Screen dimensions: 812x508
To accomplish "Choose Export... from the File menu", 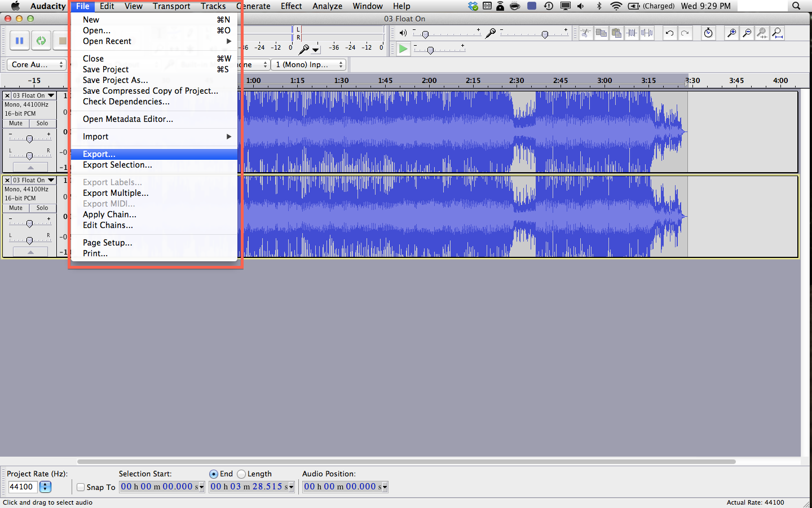I will (x=154, y=154).
